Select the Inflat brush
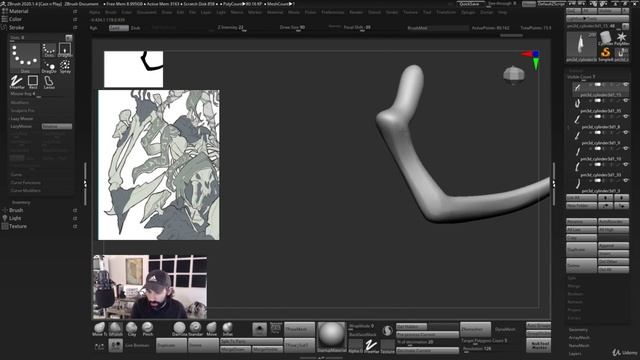This screenshot has height=360, width=640. [x=227, y=329]
